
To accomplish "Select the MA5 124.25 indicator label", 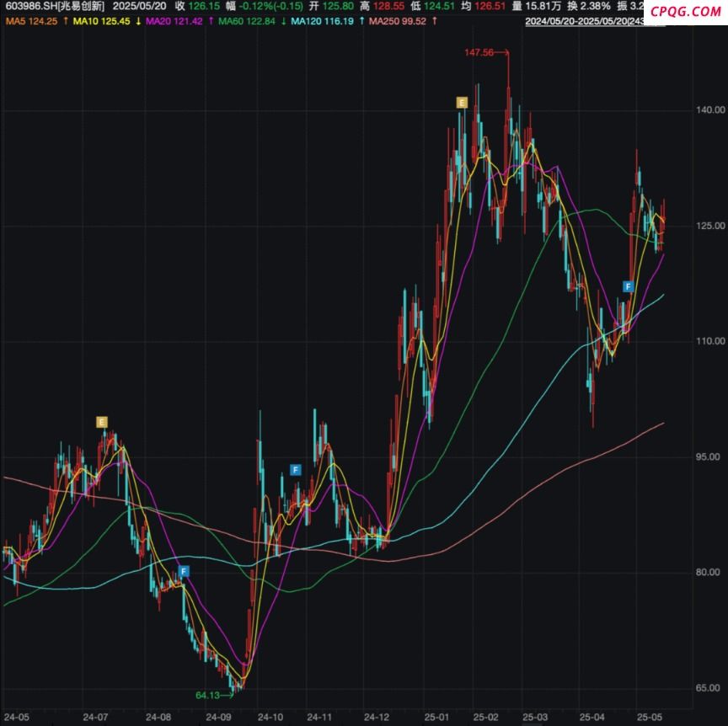I will coord(31,21).
